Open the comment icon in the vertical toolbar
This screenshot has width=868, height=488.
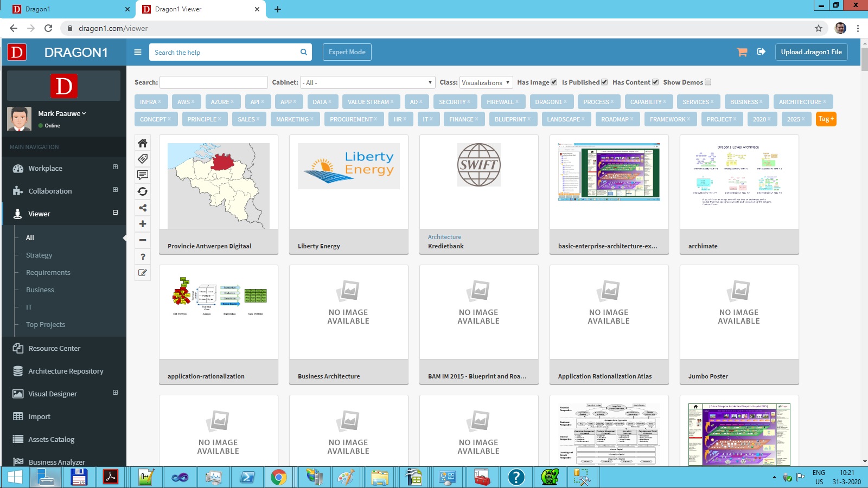tap(143, 175)
